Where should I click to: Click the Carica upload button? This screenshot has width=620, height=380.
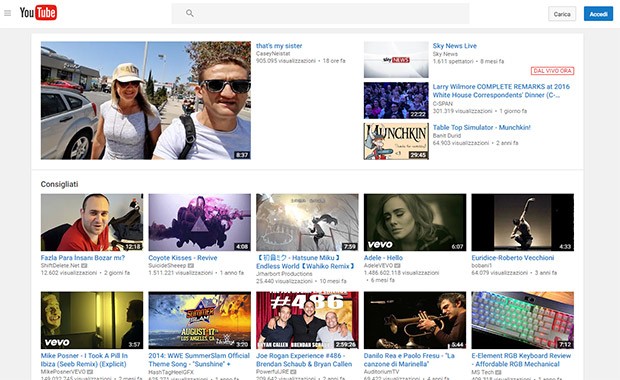(x=562, y=14)
